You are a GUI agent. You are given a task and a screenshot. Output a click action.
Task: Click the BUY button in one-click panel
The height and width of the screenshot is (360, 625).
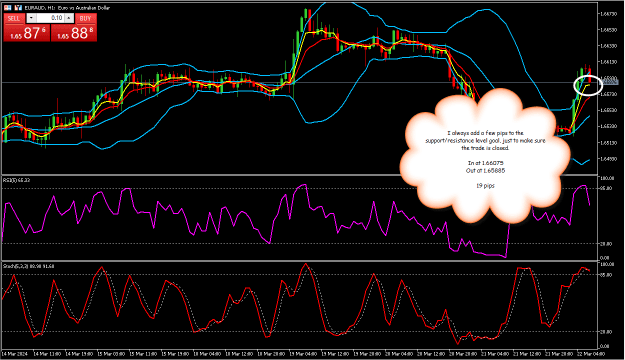(x=85, y=18)
